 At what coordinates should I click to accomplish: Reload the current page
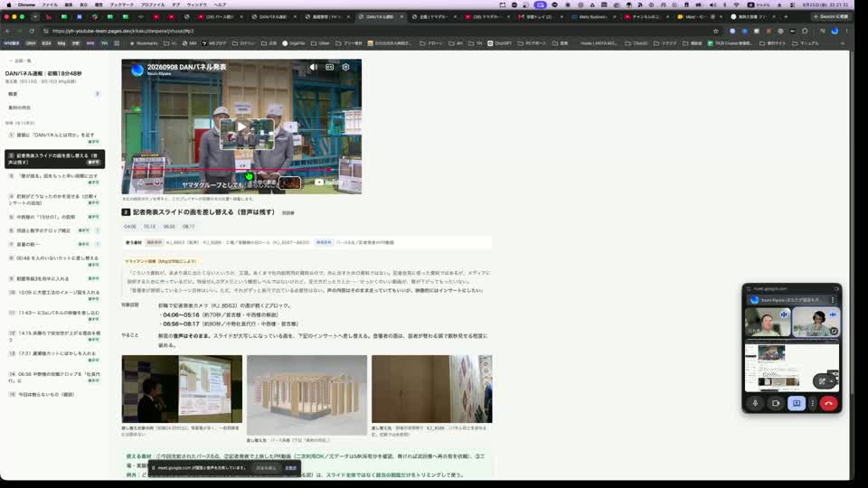[x=32, y=31]
